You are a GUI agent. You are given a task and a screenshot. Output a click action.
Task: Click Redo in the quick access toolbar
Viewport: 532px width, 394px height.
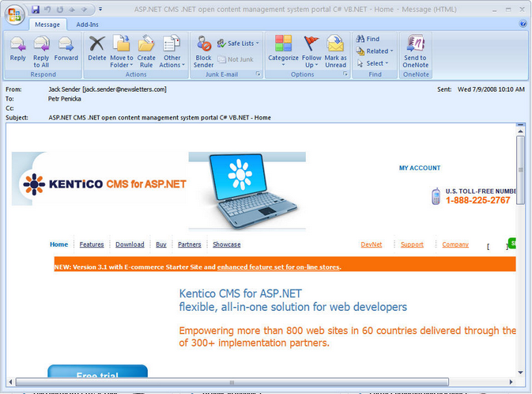60,9
